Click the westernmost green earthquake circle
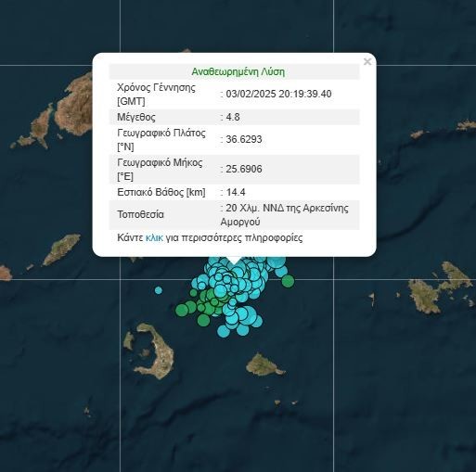 tap(182, 311)
